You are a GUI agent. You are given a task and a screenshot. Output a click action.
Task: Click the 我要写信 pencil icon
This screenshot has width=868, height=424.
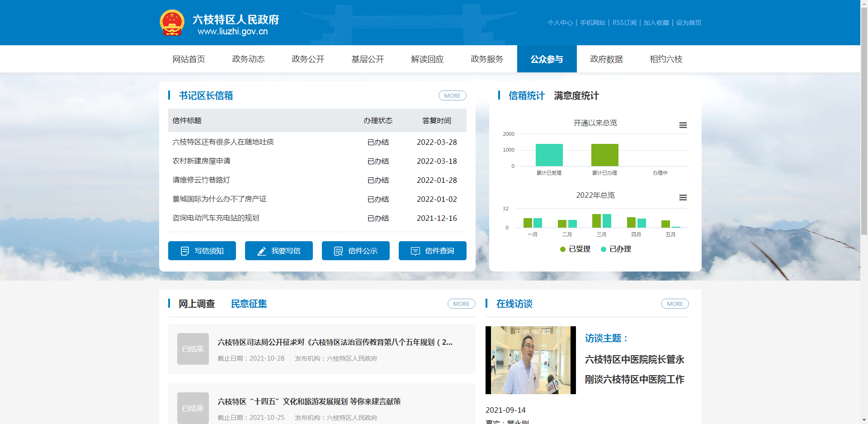262,251
